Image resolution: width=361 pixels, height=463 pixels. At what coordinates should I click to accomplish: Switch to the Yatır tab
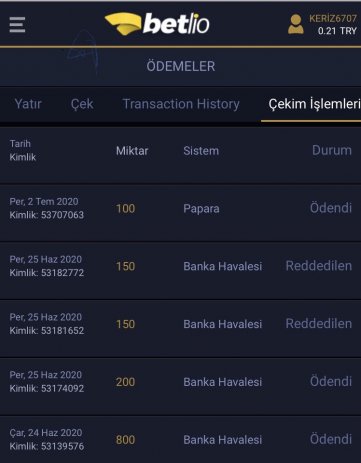click(28, 104)
